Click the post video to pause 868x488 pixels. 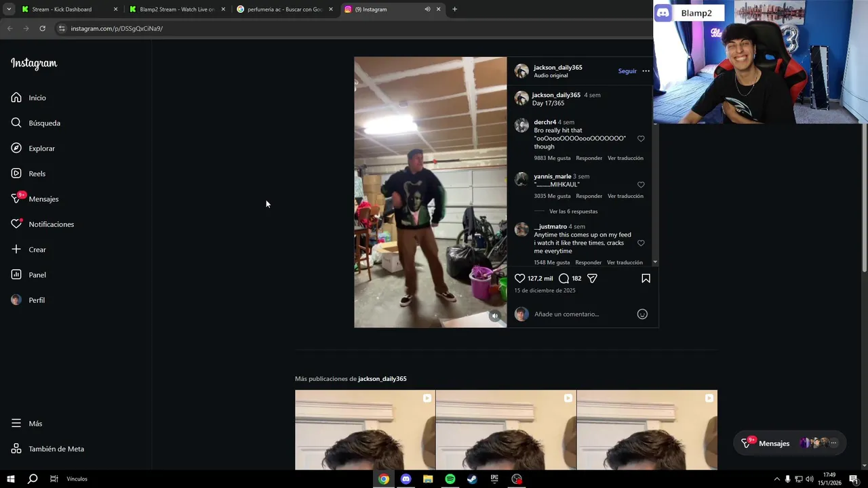(430, 192)
